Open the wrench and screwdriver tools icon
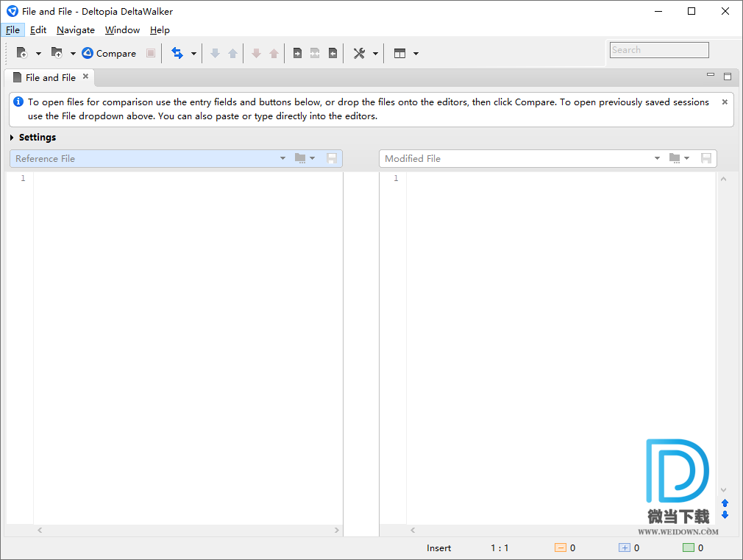 pyautogui.click(x=359, y=53)
